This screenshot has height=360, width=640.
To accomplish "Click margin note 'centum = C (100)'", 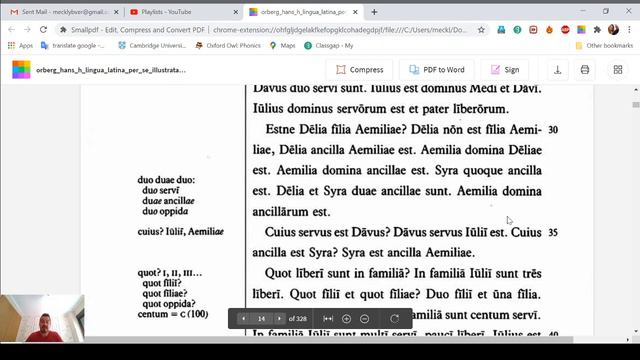I will 173,314.
